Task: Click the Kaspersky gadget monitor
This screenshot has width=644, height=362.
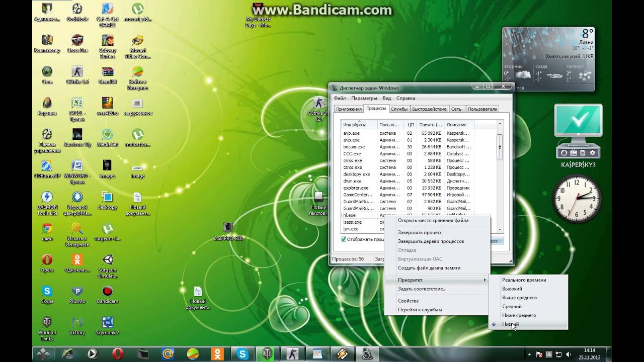Action: [578, 121]
